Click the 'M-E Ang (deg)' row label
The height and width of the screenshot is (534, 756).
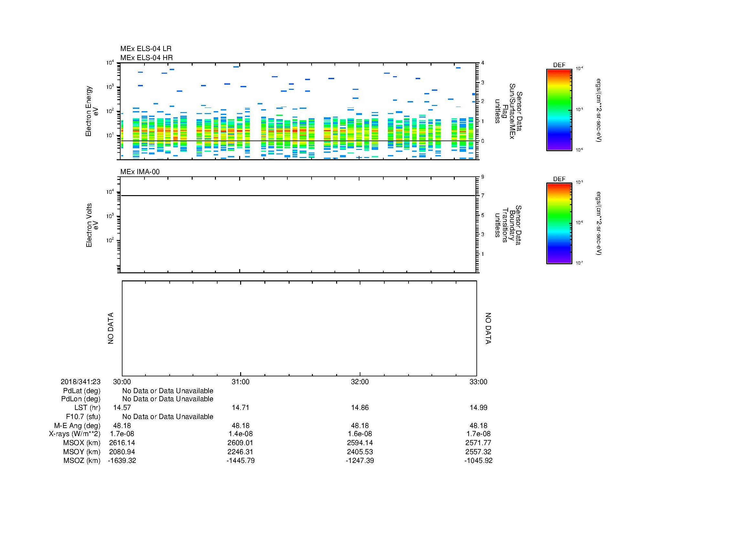click(77, 426)
